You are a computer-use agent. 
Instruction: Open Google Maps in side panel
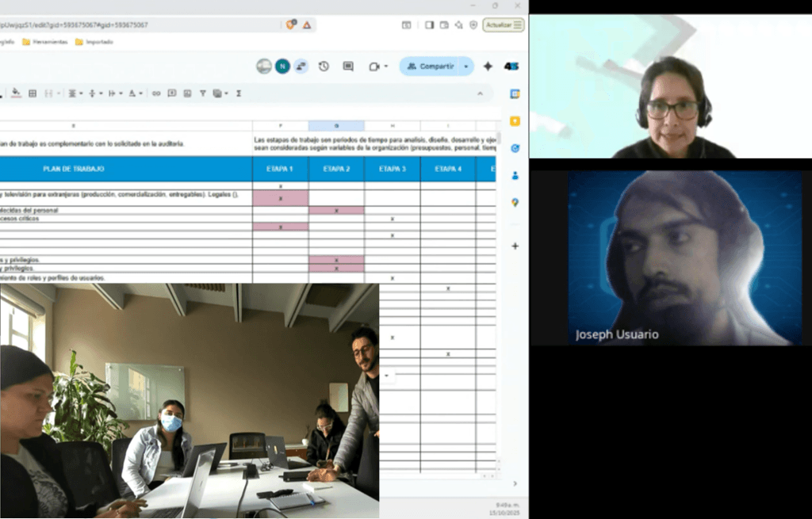point(515,203)
